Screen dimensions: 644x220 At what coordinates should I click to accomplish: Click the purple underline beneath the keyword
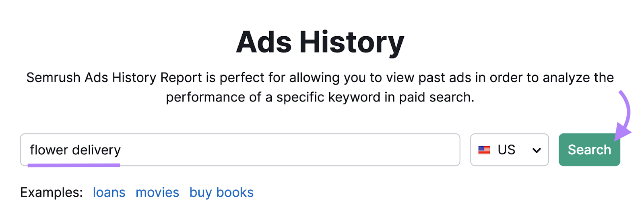(x=74, y=165)
